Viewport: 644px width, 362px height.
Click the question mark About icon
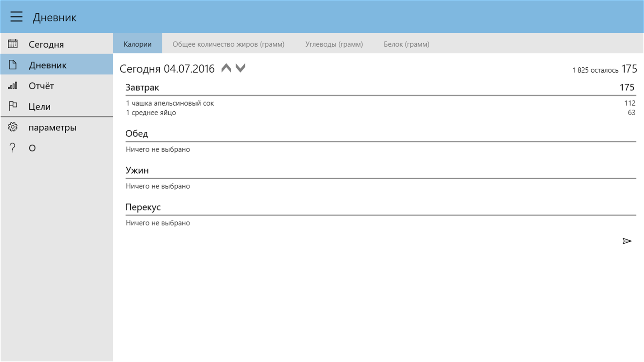[13, 148]
